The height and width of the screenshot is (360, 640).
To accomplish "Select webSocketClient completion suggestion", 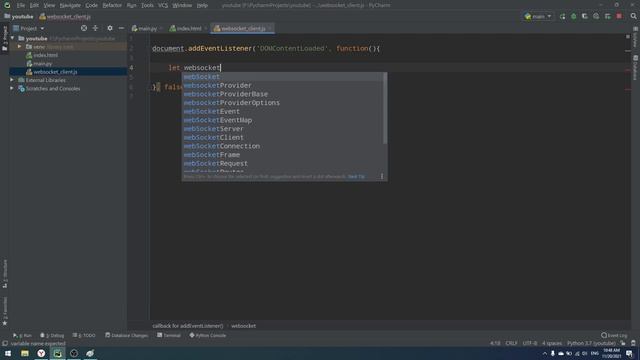I will tap(282, 138).
